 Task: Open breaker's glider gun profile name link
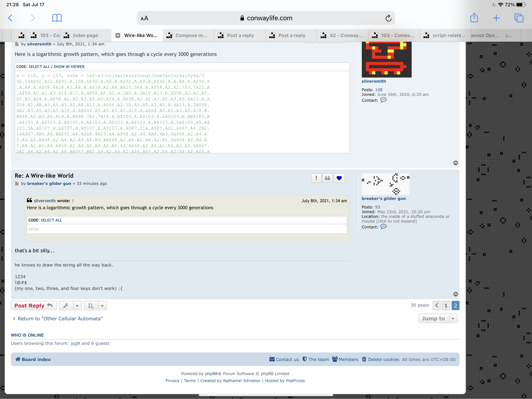[x=383, y=199]
